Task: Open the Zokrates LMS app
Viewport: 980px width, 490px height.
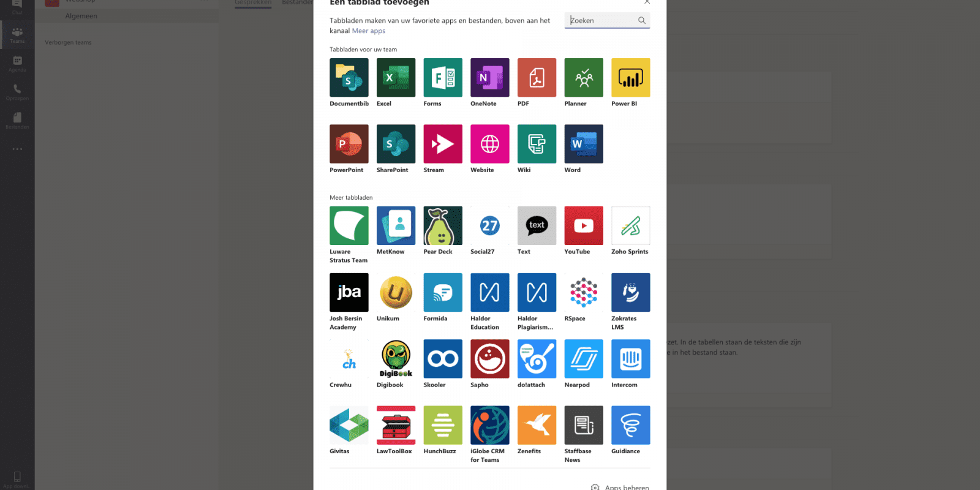Action: click(x=631, y=292)
